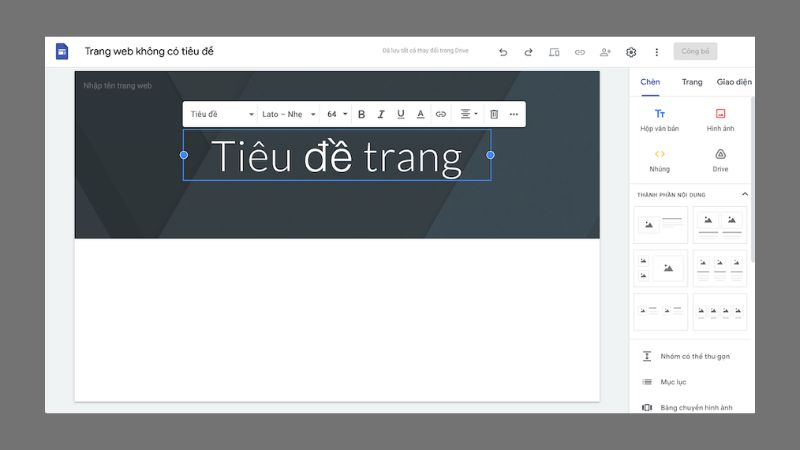Image resolution: width=800 pixels, height=450 pixels.
Task: Collapse the Thành phần nội dung section
Action: point(745,194)
